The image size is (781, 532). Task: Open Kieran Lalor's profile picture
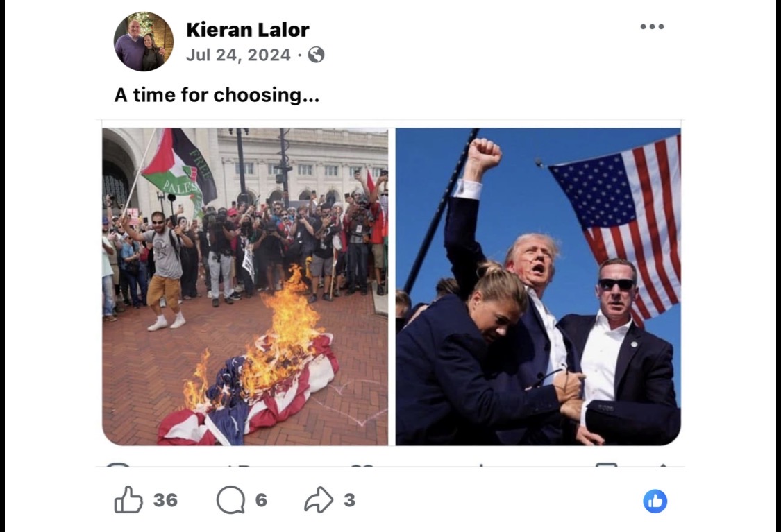(144, 42)
